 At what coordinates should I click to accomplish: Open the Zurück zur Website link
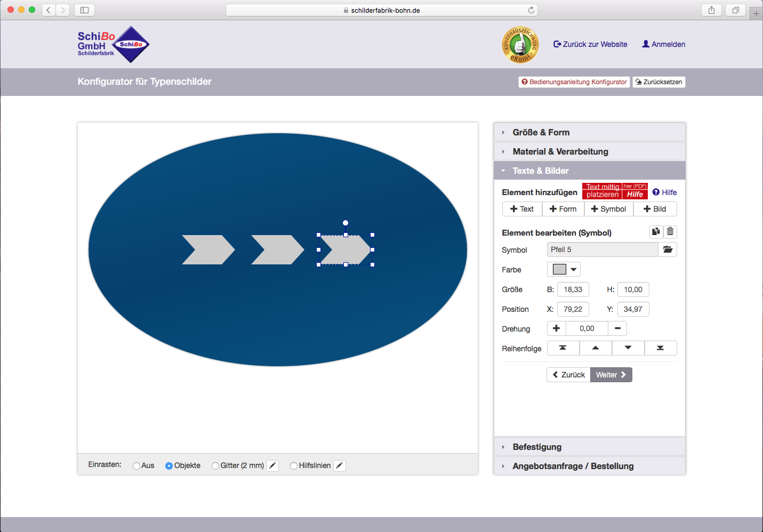coord(590,44)
